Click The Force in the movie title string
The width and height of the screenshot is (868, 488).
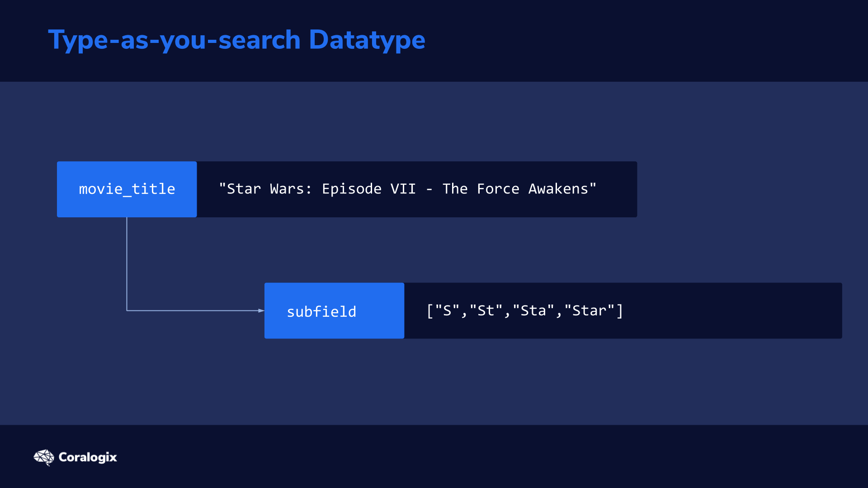(x=481, y=189)
